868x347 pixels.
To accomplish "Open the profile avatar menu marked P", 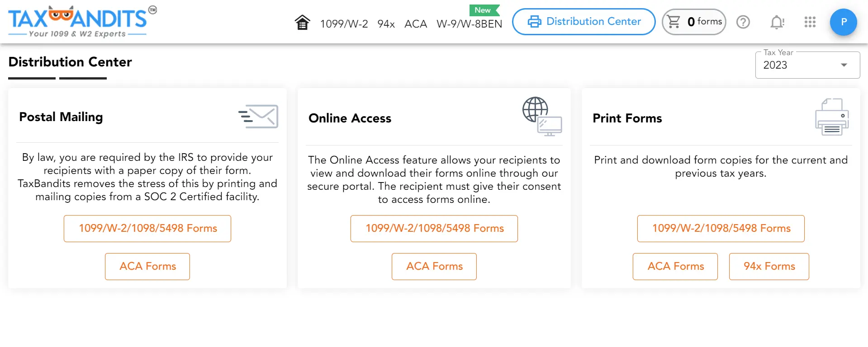I will 843,22.
